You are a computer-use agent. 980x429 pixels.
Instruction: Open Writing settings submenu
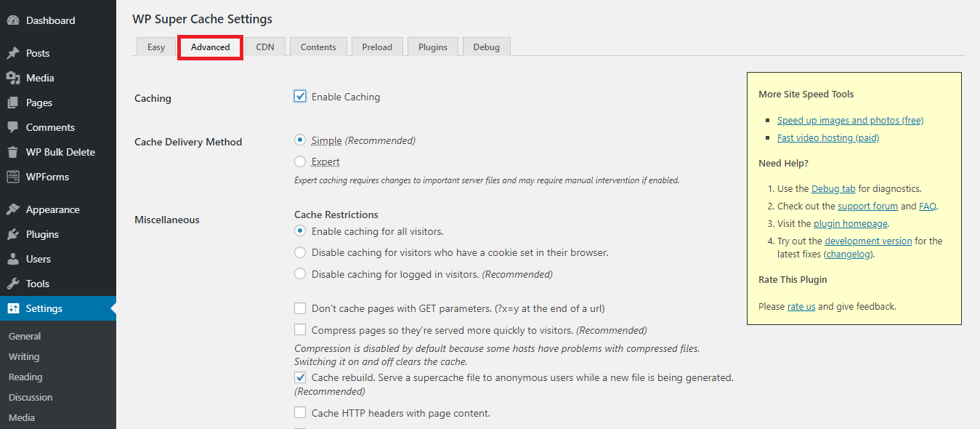24,356
